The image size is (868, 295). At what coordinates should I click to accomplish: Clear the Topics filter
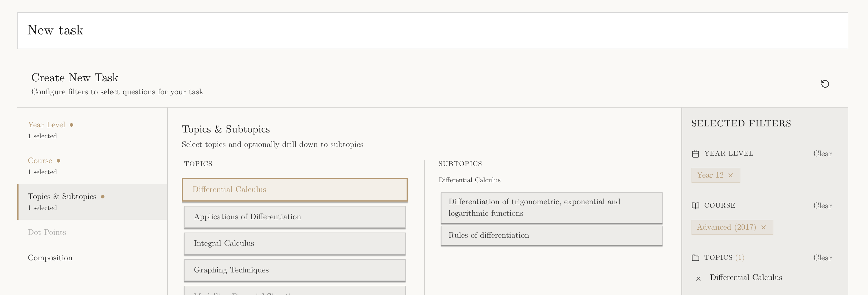822,258
